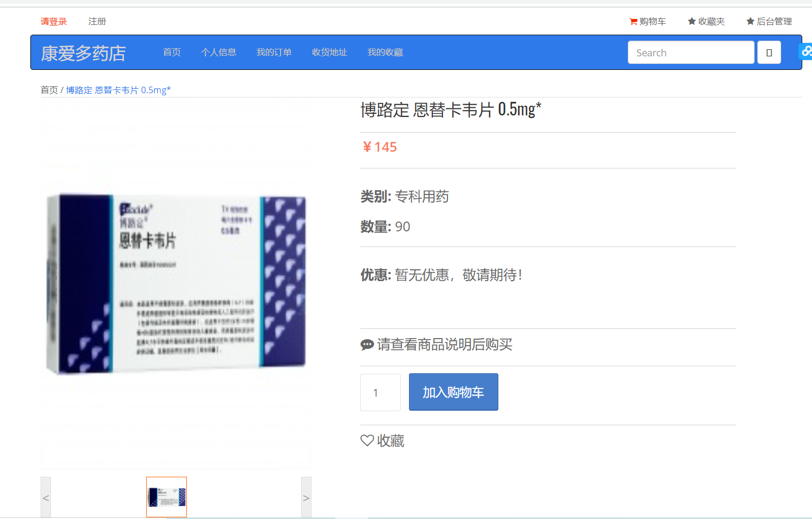Image resolution: width=812 pixels, height=519 pixels.
Task: Open 我的订单 in the navbar
Action: point(274,52)
